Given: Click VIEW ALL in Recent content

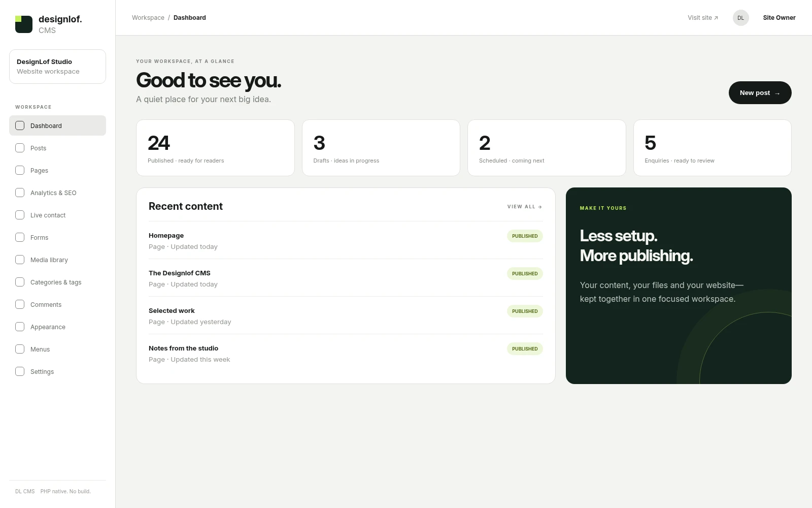Looking at the screenshot, I should [x=525, y=207].
